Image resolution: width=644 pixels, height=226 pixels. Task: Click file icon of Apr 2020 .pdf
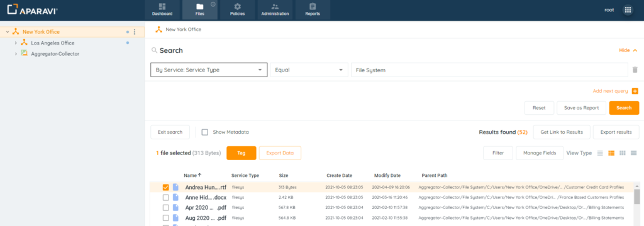(176, 208)
